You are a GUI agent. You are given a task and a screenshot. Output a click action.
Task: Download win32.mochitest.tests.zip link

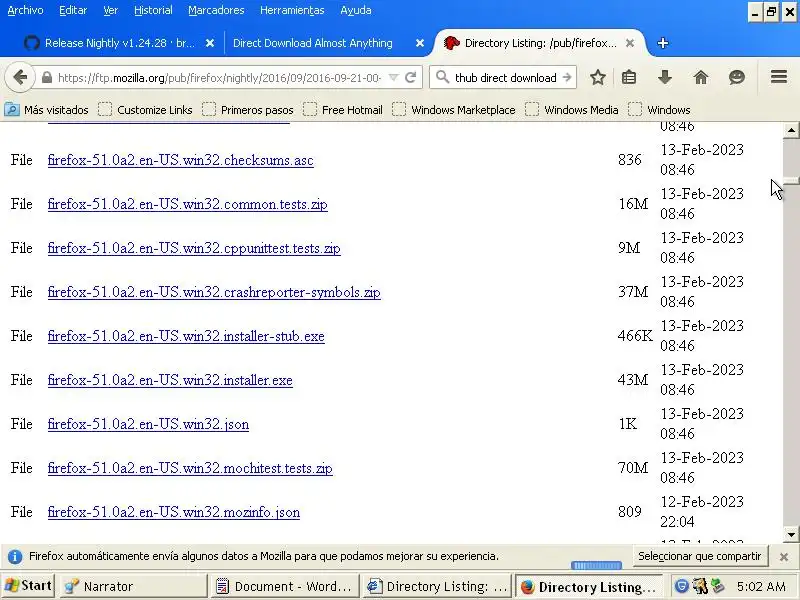190,468
